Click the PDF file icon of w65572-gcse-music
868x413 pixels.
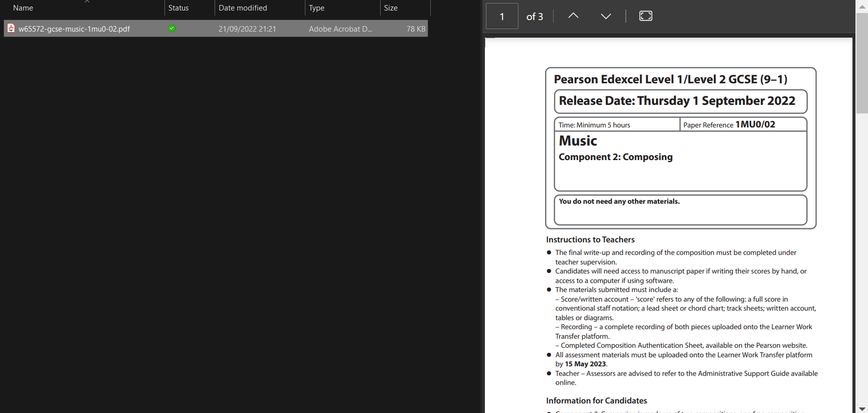[x=11, y=29]
